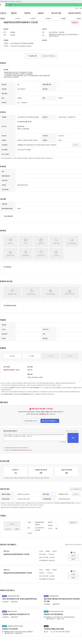Click the 주택자금 지원 welfare icon
Image resolution: width=82 pixels, height=644 pixels.
(x=10, y=253)
